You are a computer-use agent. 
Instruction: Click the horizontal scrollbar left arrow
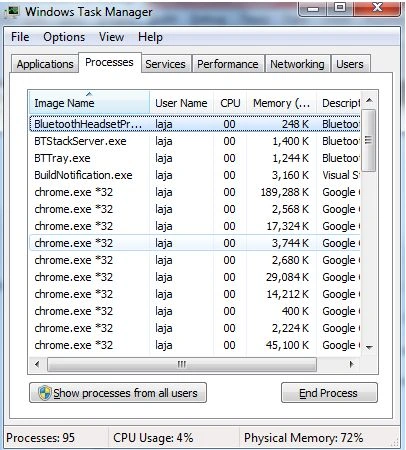pos(37,364)
